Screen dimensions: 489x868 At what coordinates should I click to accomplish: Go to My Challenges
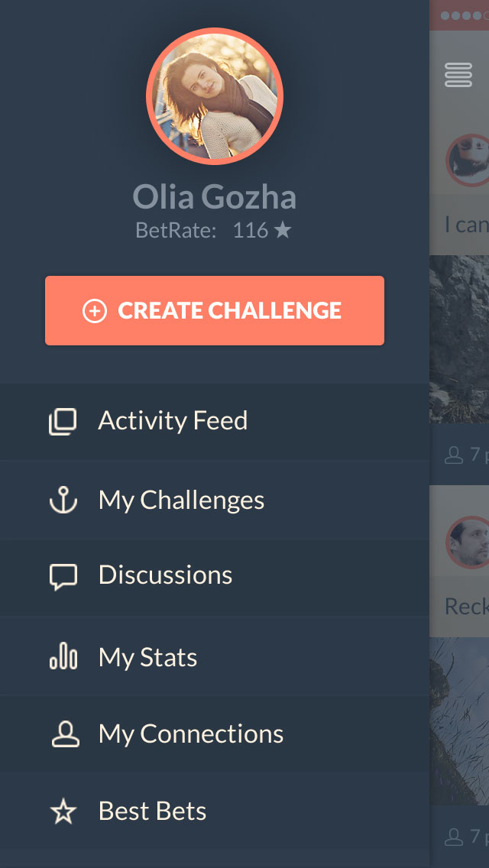(181, 500)
